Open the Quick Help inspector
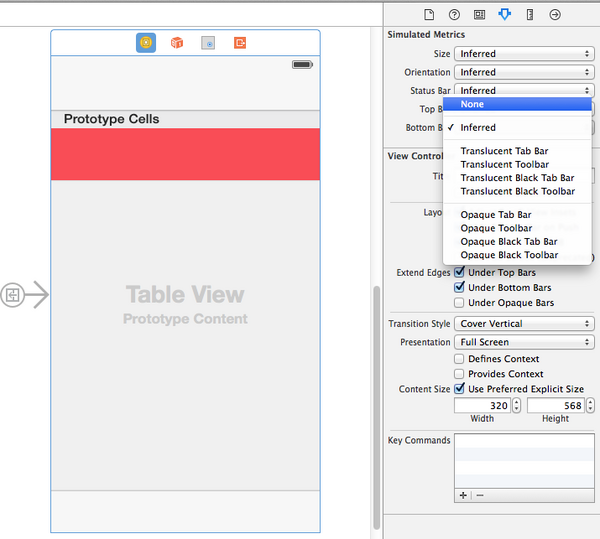The width and height of the screenshot is (600, 539). (x=454, y=15)
